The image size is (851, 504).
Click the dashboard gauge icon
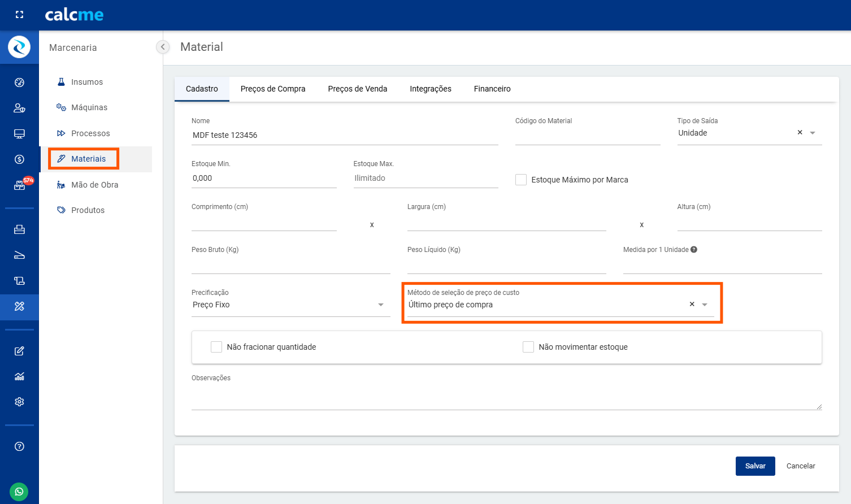click(19, 82)
